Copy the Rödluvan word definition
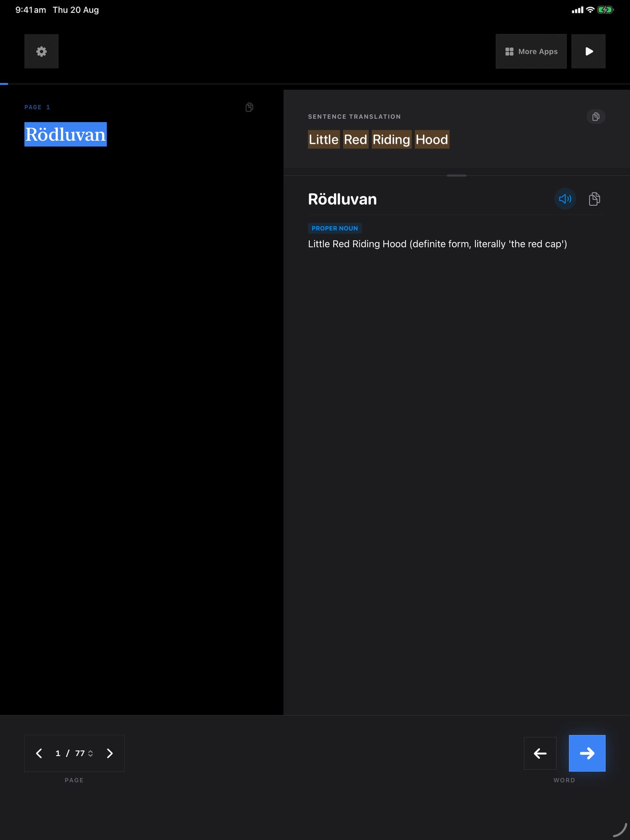630x840 pixels. point(594,199)
